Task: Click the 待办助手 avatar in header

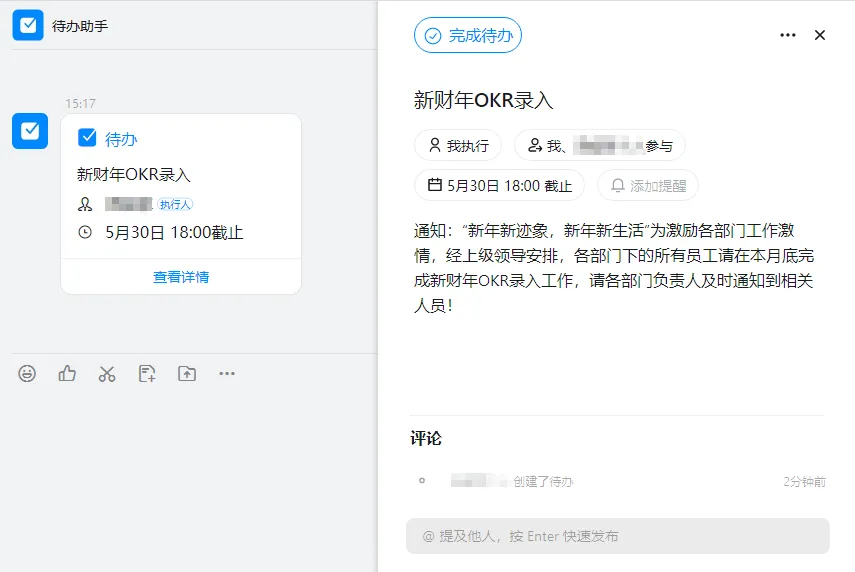Action: [28, 25]
